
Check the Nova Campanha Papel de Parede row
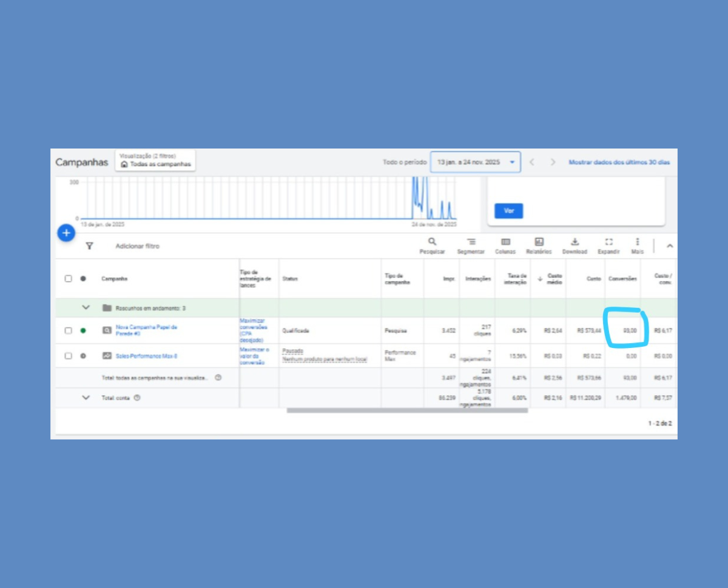[x=69, y=330]
